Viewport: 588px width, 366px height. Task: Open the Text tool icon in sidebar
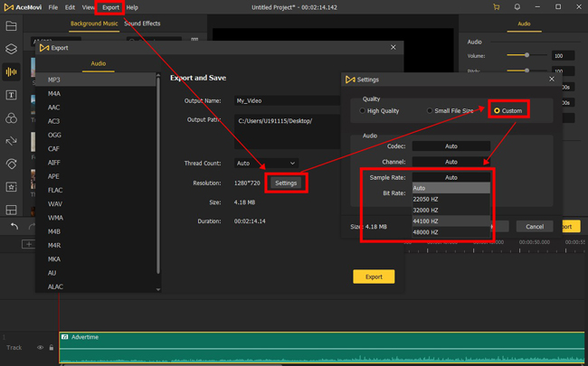point(11,95)
